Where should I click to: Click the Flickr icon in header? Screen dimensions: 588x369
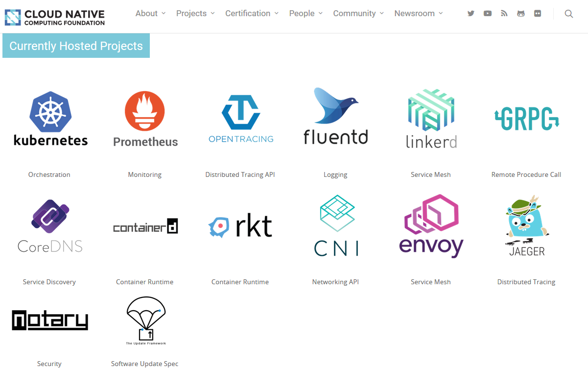pos(538,14)
